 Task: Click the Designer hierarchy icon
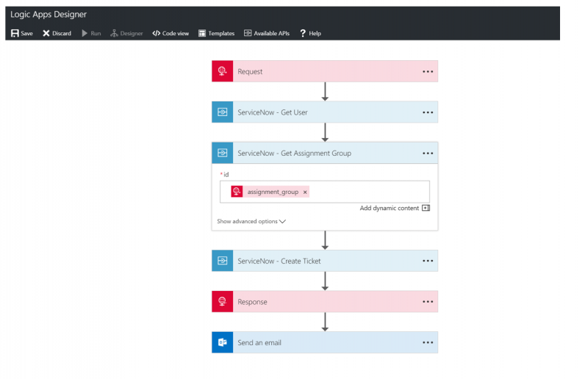(x=114, y=33)
